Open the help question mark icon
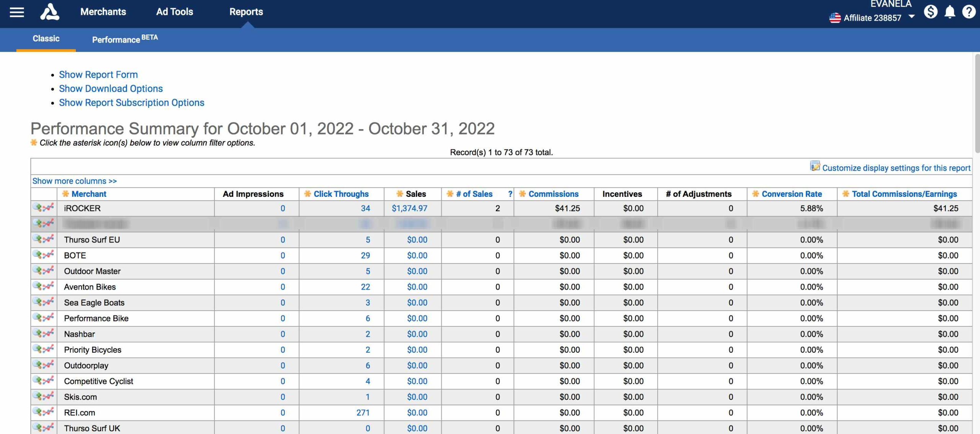Image resolution: width=980 pixels, height=434 pixels. 969,12
